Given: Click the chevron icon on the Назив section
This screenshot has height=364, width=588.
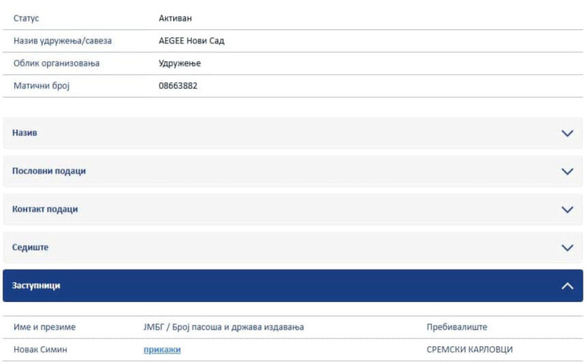Looking at the screenshot, I should coord(567,133).
